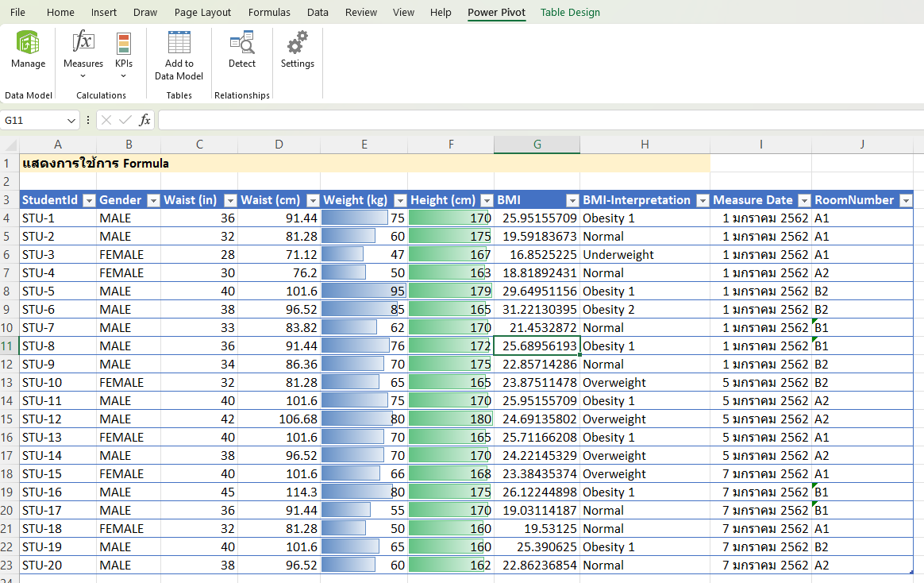
Task: Select row 11 header
Action: 10,346
